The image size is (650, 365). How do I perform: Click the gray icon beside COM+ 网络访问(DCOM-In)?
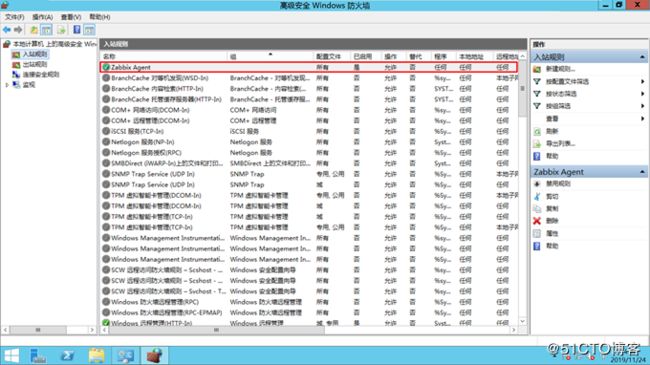[106, 110]
